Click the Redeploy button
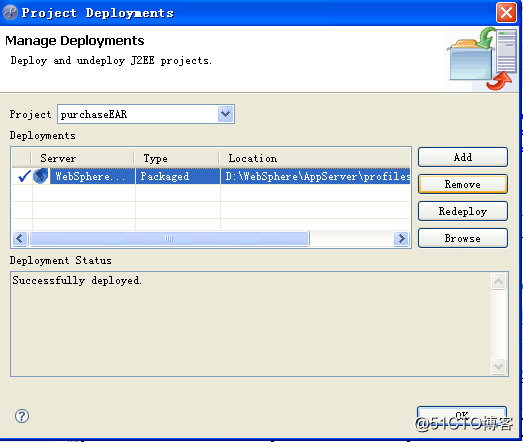The height and width of the screenshot is (442, 523). 463,211
